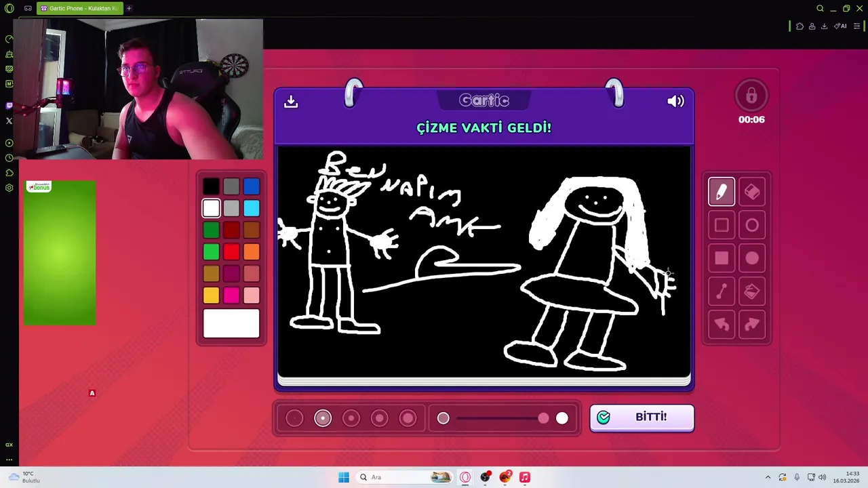Open the Opera AI toolbar button

coord(840,26)
